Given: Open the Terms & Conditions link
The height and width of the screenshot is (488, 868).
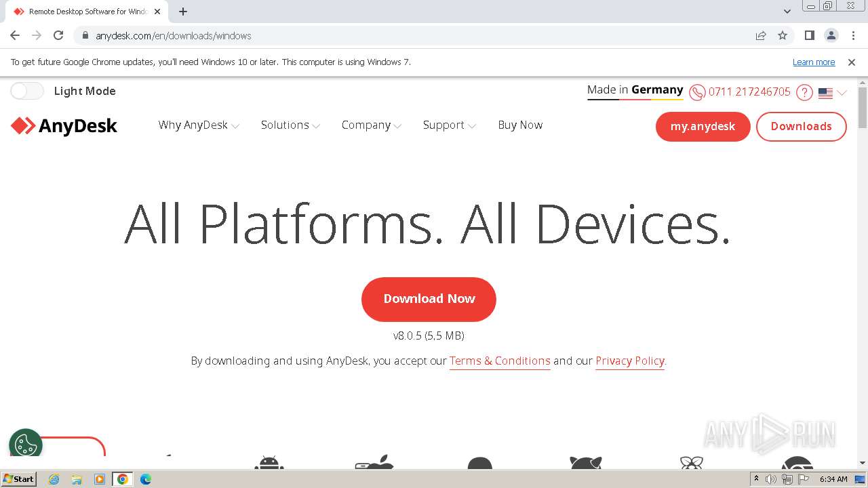Looking at the screenshot, I should tap(500, 361).
